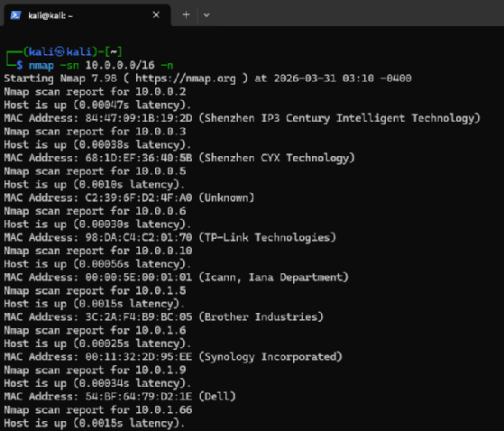This screenshot has height=431, width=504.
Task: Click MAC address 00:11:32:2D:95:EE
Action: [x=139, y=357]
